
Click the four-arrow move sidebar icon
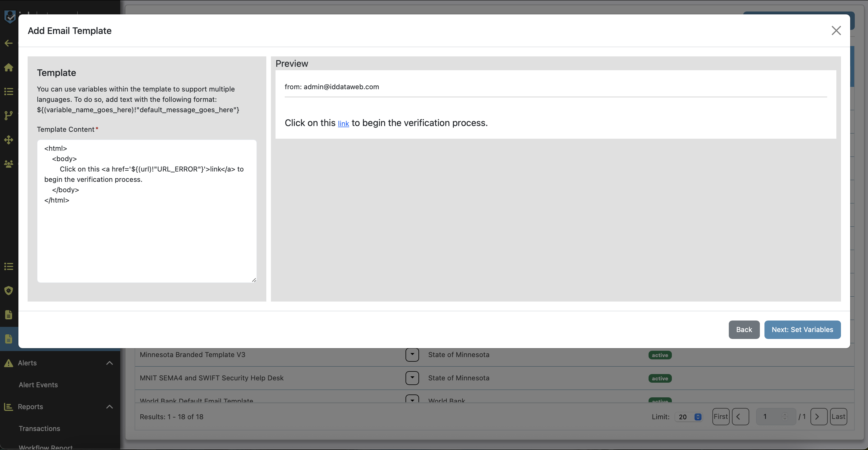[x=9, y=140]
